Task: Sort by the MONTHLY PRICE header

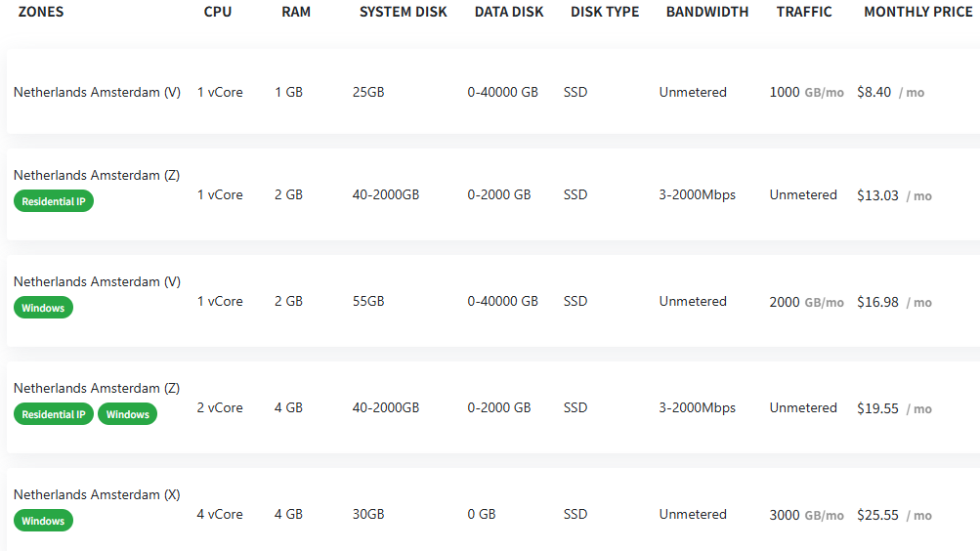Action: [x=917, y=12]
